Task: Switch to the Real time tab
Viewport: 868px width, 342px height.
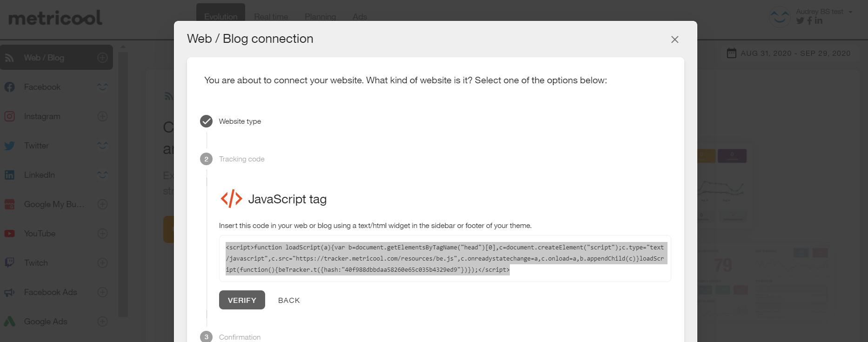Action: click(271, 17)
